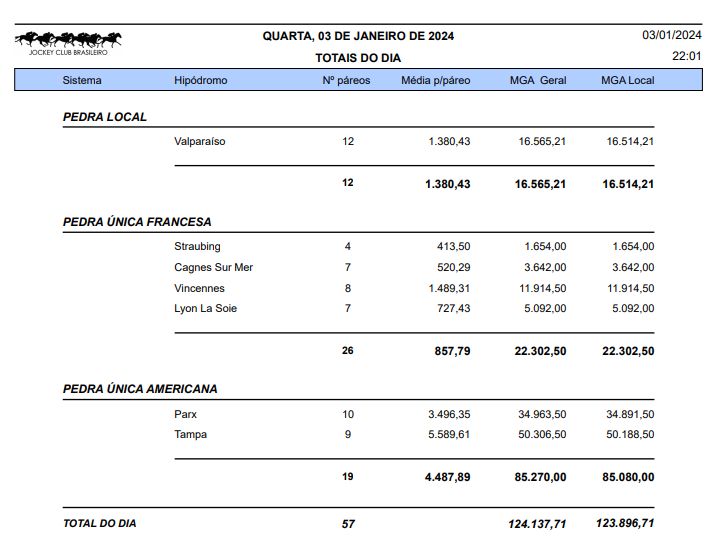Click Straubing's average value 413,50
This screenshot has height=558, width=723.
(x=454, y=247)
